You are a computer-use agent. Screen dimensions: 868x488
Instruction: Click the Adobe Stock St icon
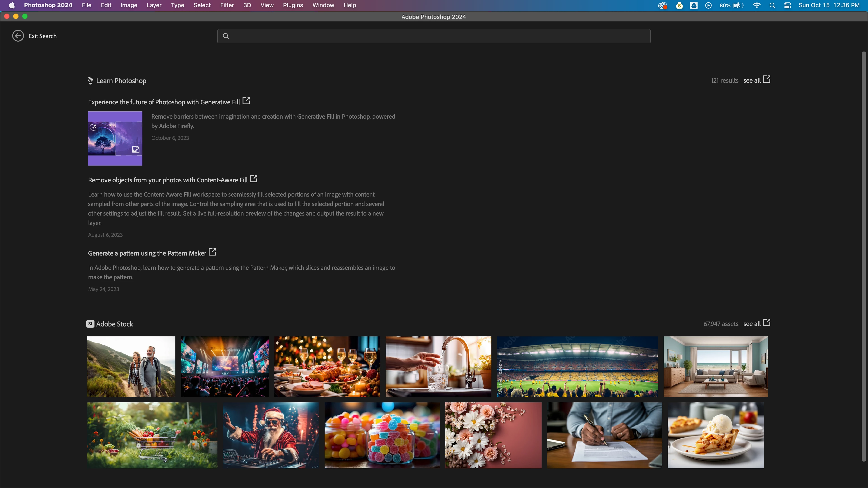pyautogui.click(x=90, y=324)
